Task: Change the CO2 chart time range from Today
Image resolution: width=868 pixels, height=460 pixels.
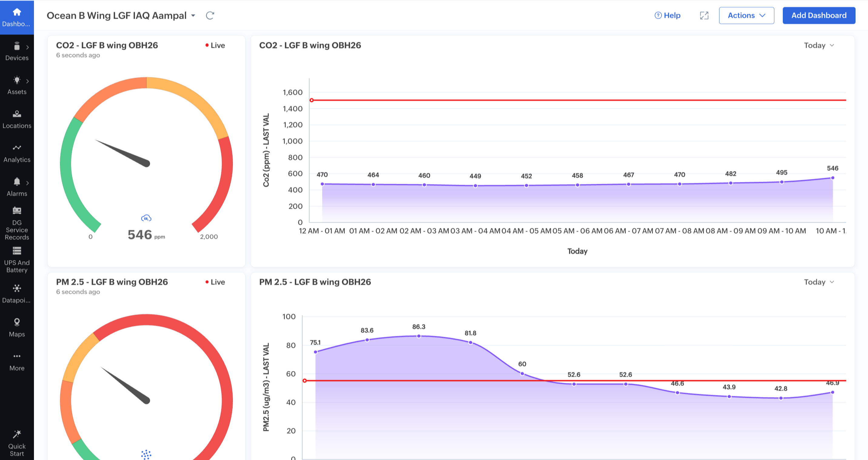Action: [819, 45]
